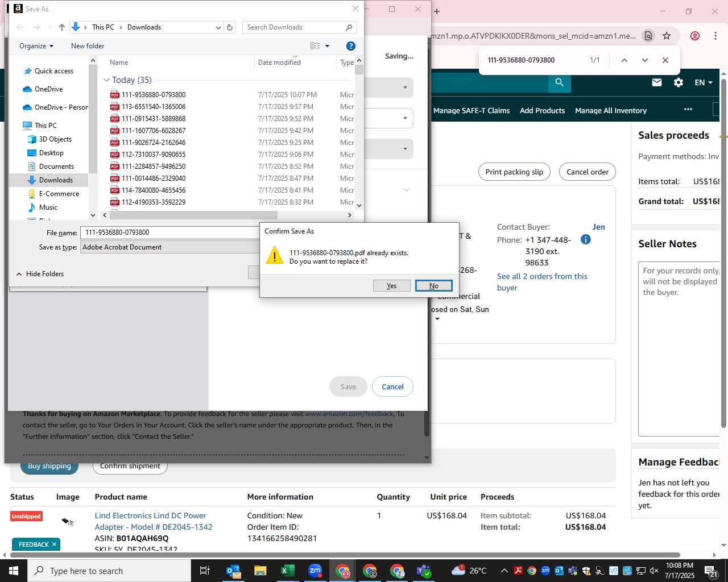728x582 pixels.
Task: Click the File name input field
Action: tap(169, 232)
